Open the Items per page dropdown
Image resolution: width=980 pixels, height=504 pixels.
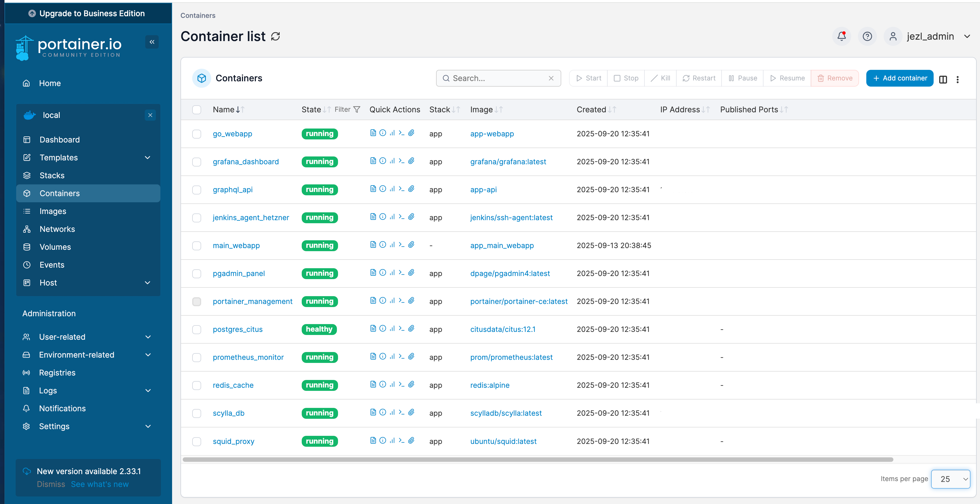tap(950, 479)
